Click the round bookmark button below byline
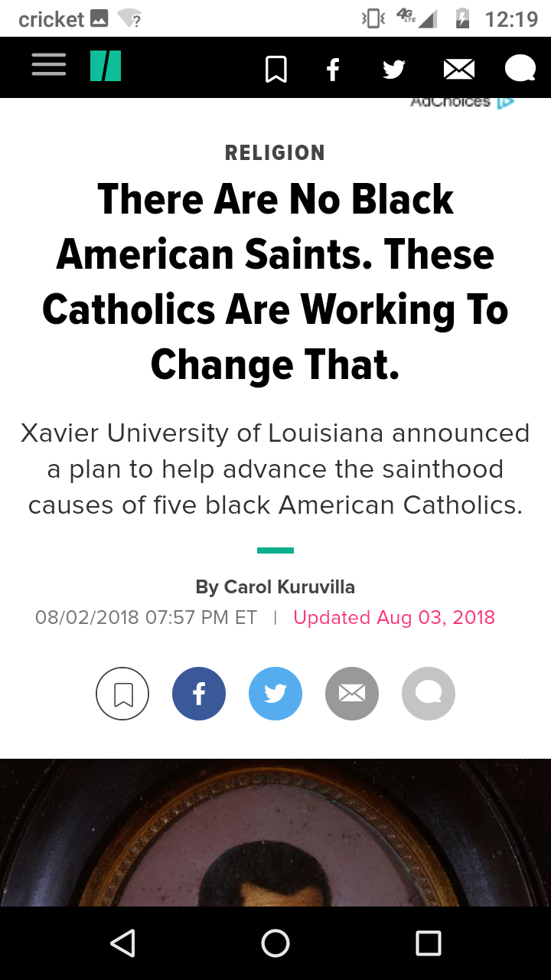This screenshot has width=551, height=980. coord(122,694)
